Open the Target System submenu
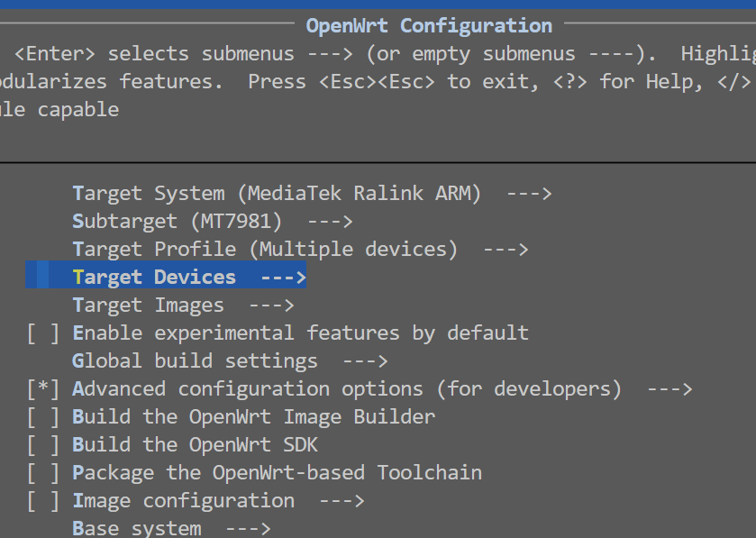This screenshot has height=538, width=756. [x=312, y=194]
